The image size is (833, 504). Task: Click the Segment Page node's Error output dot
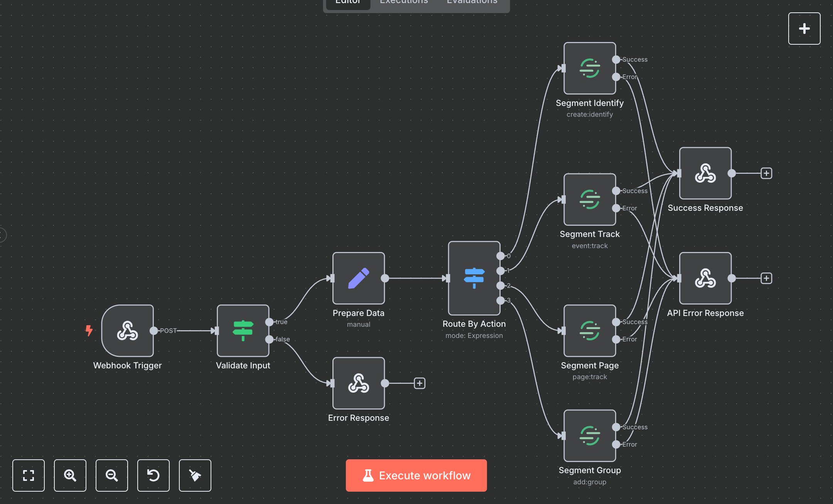(615, 339)
